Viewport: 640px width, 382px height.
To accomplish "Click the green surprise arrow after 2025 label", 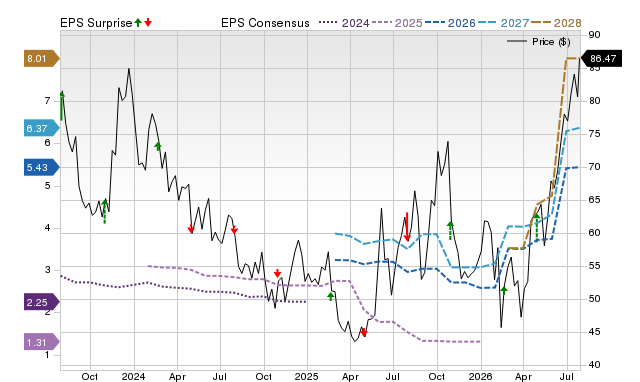I will pos(331,296).
